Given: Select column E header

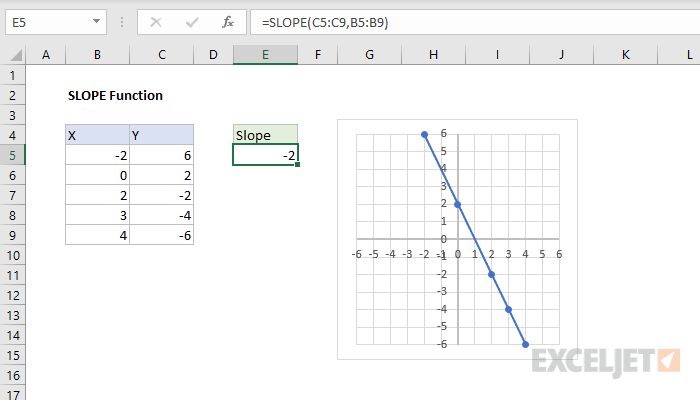Looking at the screenshot, I should [265, 55].
